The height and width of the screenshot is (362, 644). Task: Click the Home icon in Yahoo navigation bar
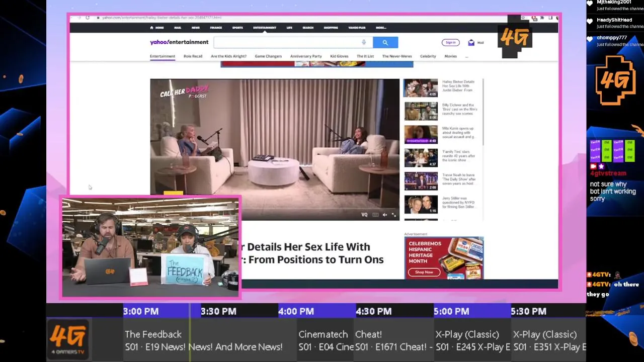click(152, 28)
